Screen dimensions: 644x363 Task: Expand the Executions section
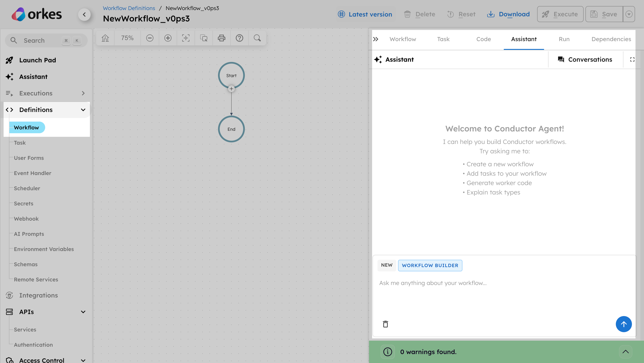pyautogui.click(x=83, y=93)
